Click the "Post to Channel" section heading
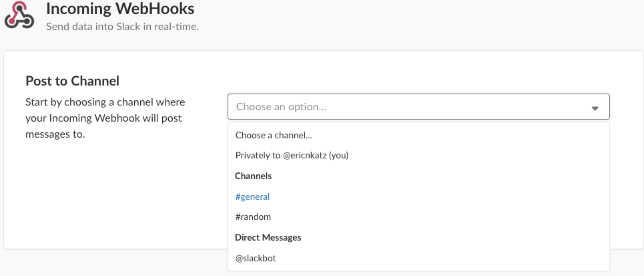The width and height of the screenshot is (644, 276). point(72,81)
